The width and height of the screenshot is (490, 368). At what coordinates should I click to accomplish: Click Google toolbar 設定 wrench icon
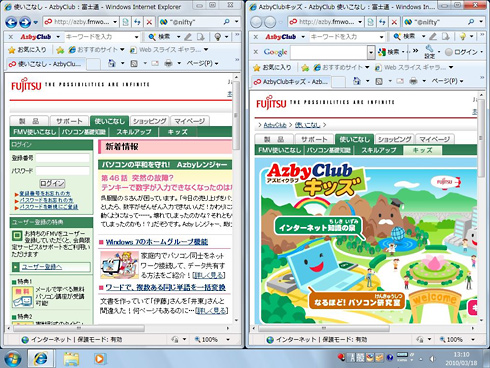[430, 52]
